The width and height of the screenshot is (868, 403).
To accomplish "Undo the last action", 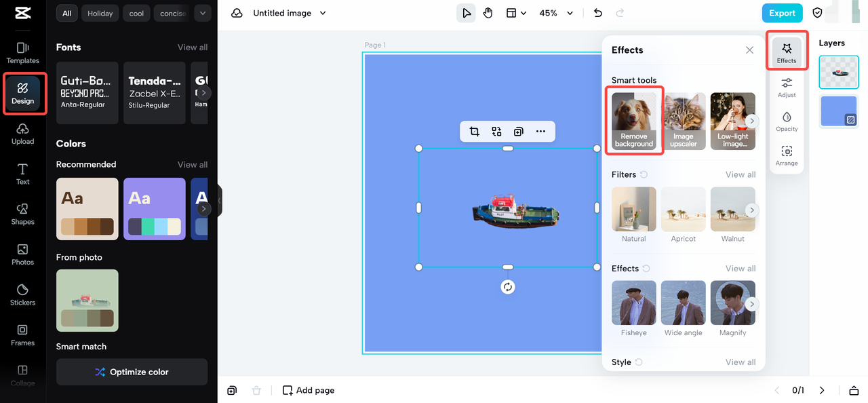I will click(597, 13).
